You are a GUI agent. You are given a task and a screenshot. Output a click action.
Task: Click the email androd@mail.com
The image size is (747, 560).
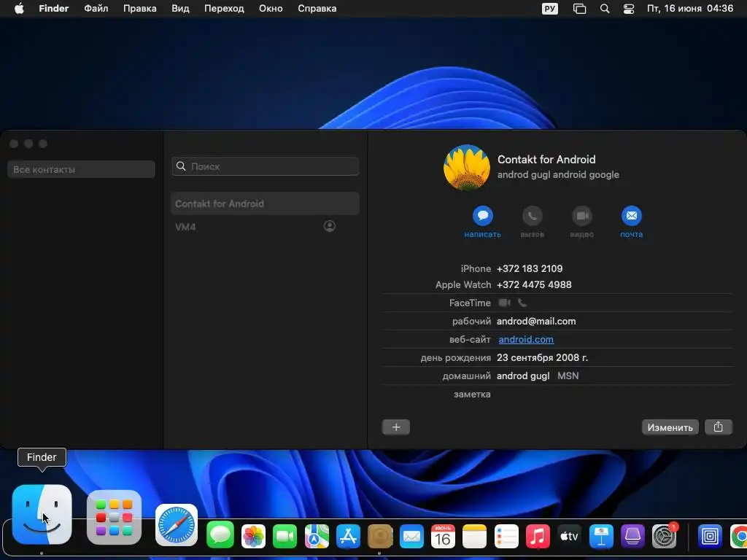(x=536, y=322)
